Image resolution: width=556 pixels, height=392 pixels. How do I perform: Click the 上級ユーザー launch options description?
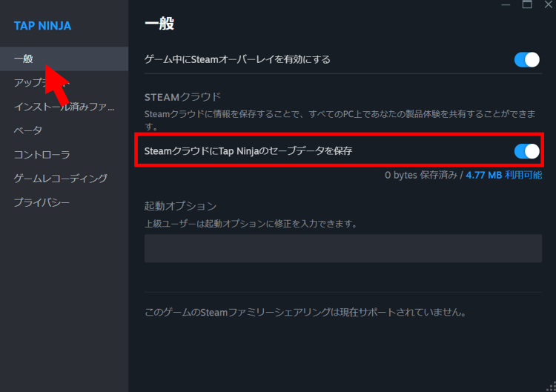point(251,224)
